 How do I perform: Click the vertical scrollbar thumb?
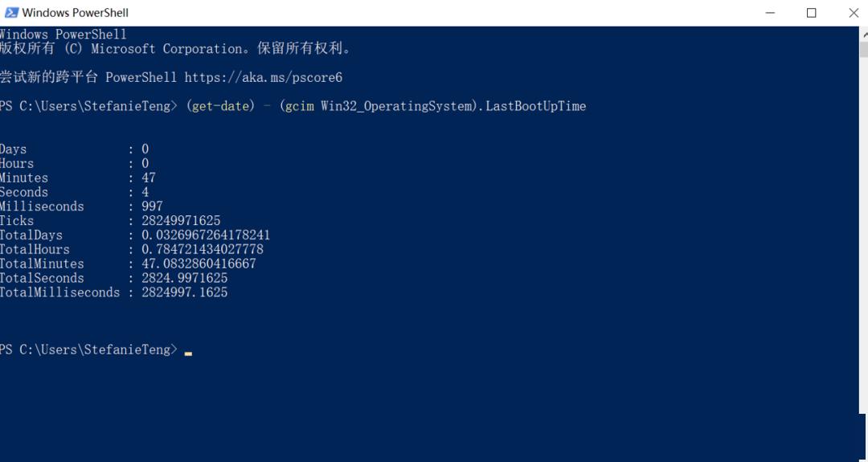862,49
